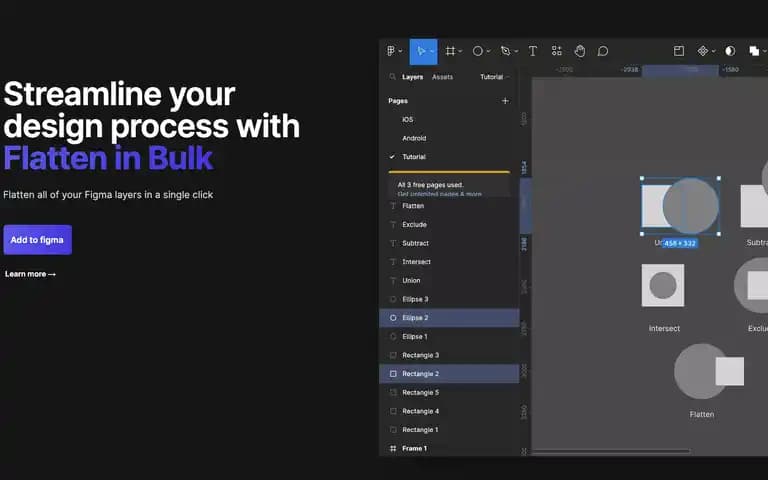Click the selected Union shape on canvas
This screenshot has height=480, width=768.
tap(680, 206)
